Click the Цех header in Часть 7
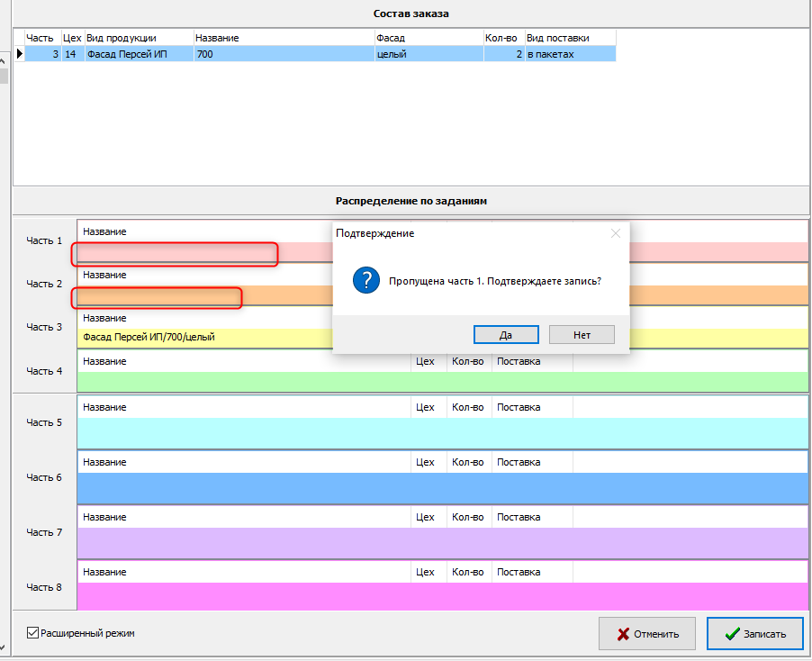812x661 pixels. pos(425,517)
